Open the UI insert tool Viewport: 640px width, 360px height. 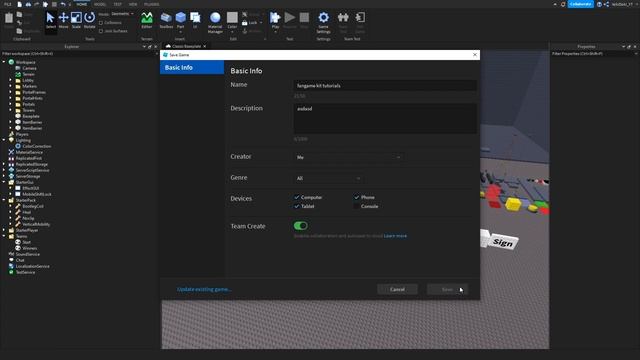(195, 20)
